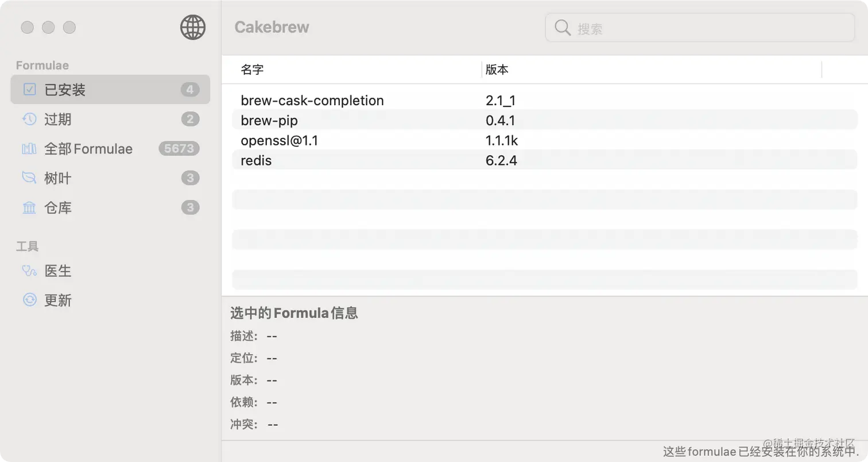Click the chart icon for 全部 Formulae
The height and width of the screenshot is (462, 868).
tap(29, 148)
